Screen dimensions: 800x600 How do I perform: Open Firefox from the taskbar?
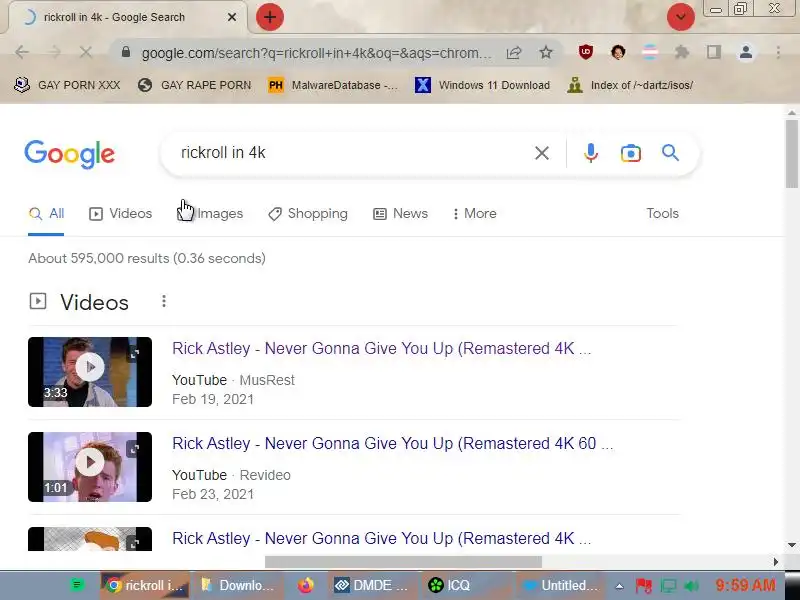[306, 585]
